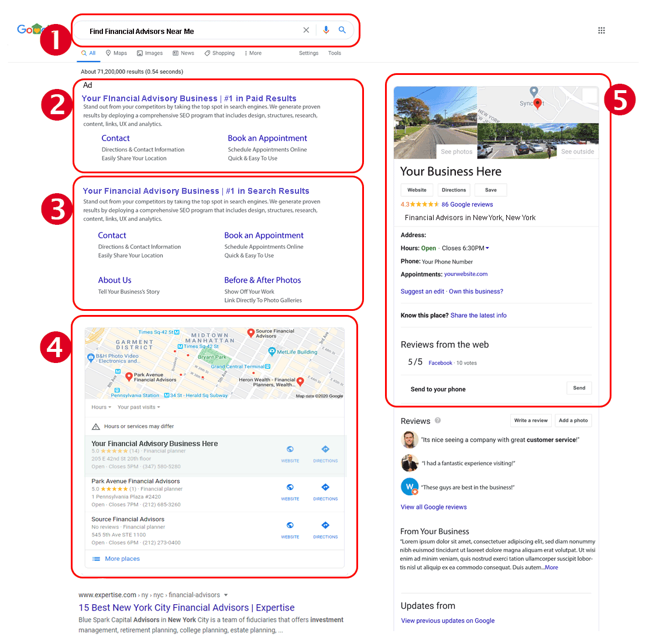Open the expertise.com result URL dropdown arrow
The height and width of the screenshot is (644, 646).
[x=226, y=595]
